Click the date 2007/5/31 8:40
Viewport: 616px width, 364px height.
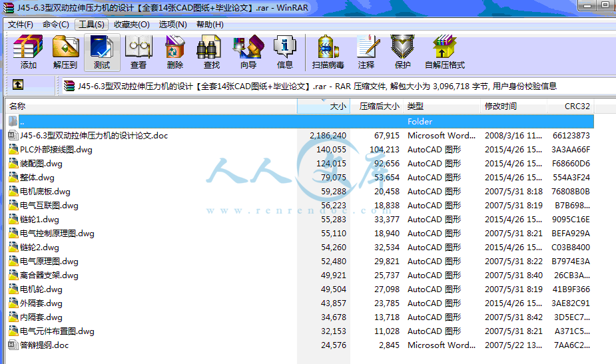[x=514, y=275]
